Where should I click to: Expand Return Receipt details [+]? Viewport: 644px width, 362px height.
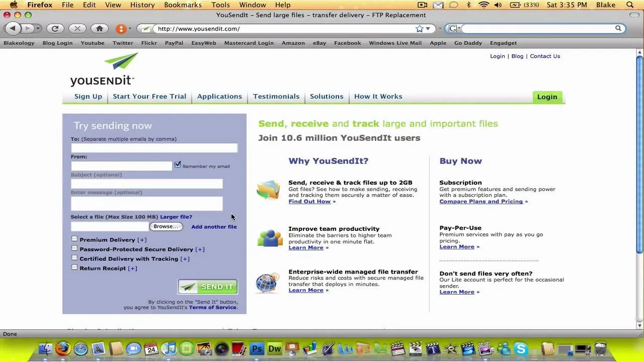pyautogui.click(x=132, y=268)
